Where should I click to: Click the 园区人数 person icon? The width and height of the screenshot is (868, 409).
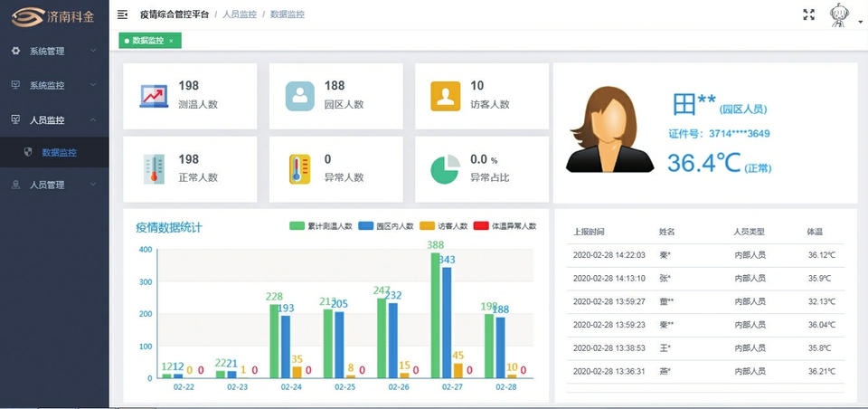(x=300, y=95)
